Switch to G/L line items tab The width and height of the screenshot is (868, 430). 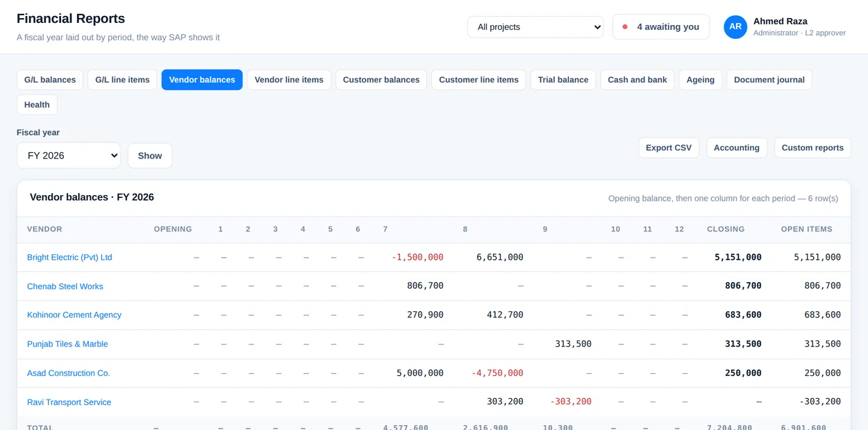tap(122, 80)
